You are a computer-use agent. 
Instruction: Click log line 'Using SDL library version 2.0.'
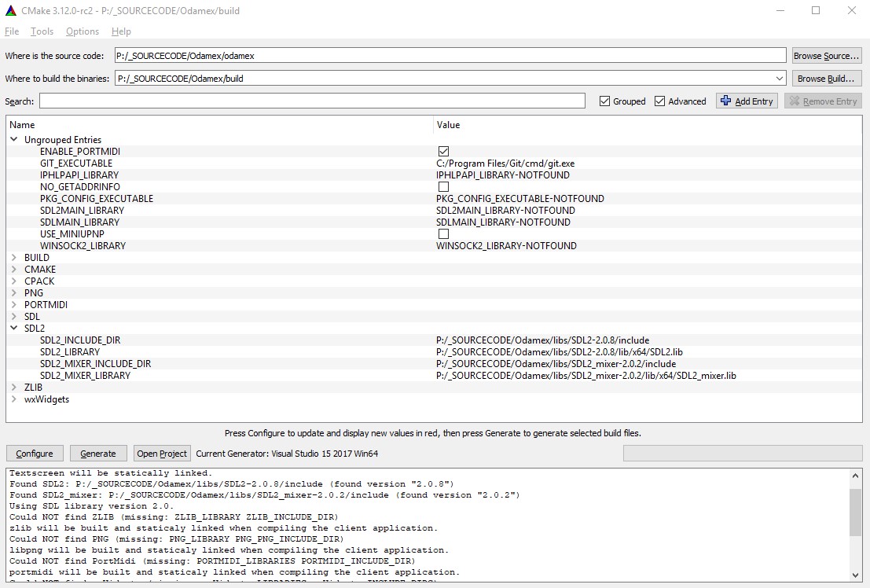91,505
